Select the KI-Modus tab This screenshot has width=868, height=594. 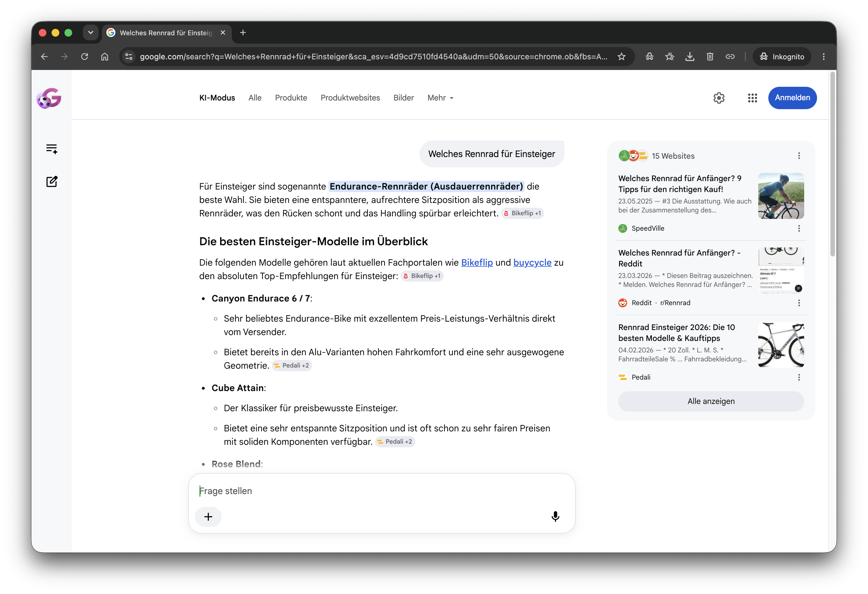217,98
